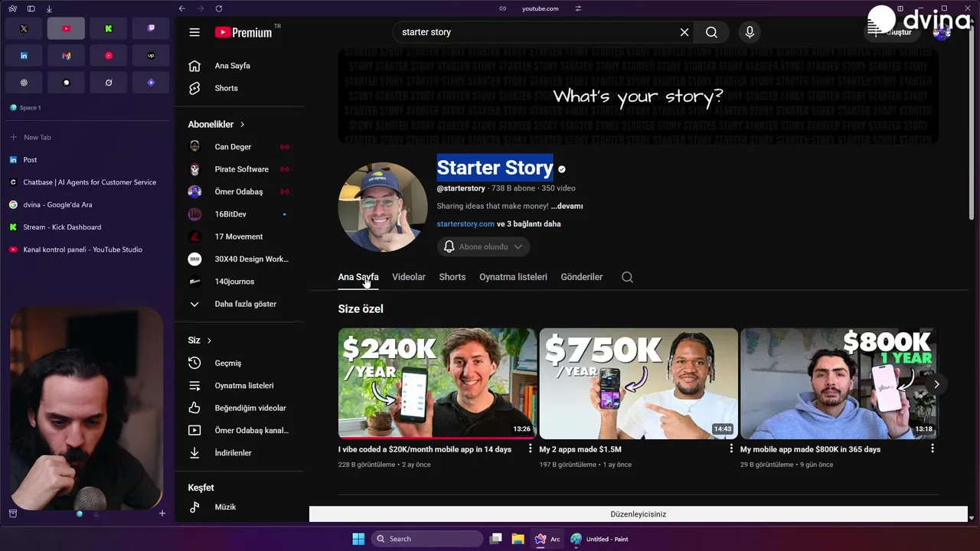
Task: Toggle the Arc sidebar panel icon
Action: coord(31,8)
